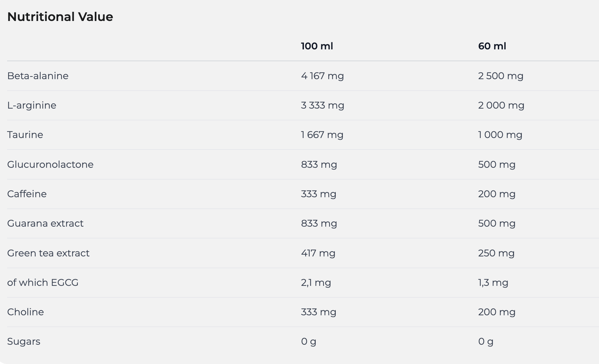
Task: Click the Green tea extract label
Action: point(48,253)
